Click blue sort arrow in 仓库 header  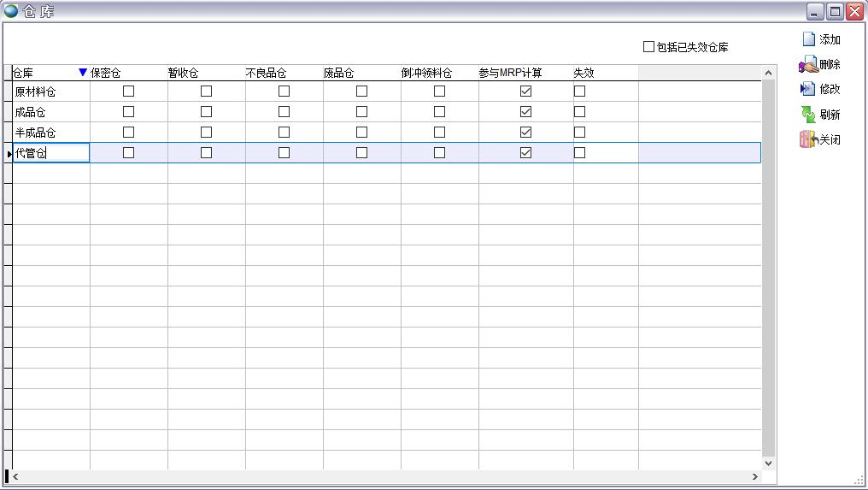pyautogui.click(x=83, y=73)
